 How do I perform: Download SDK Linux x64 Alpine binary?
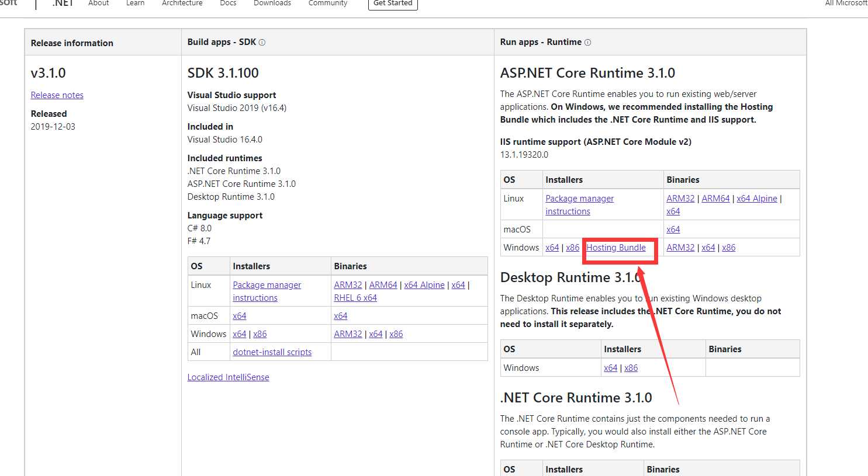(424, 285)
